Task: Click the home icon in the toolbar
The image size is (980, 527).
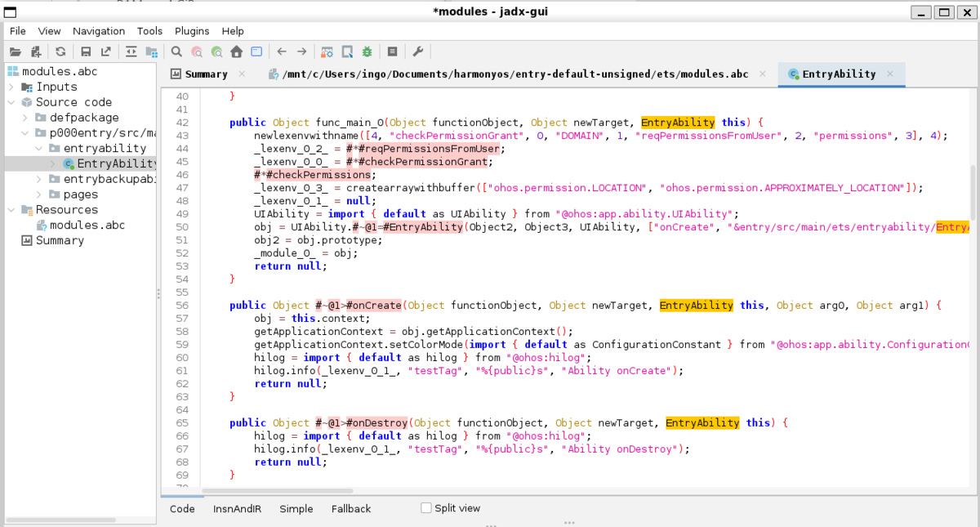Action: [x=236, y=51]
